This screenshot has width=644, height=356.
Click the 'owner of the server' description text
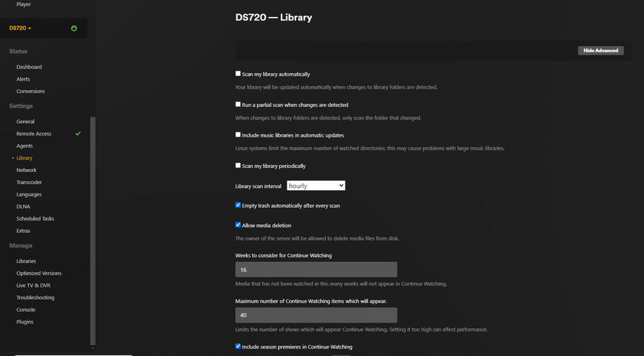[x=317, y=238]
